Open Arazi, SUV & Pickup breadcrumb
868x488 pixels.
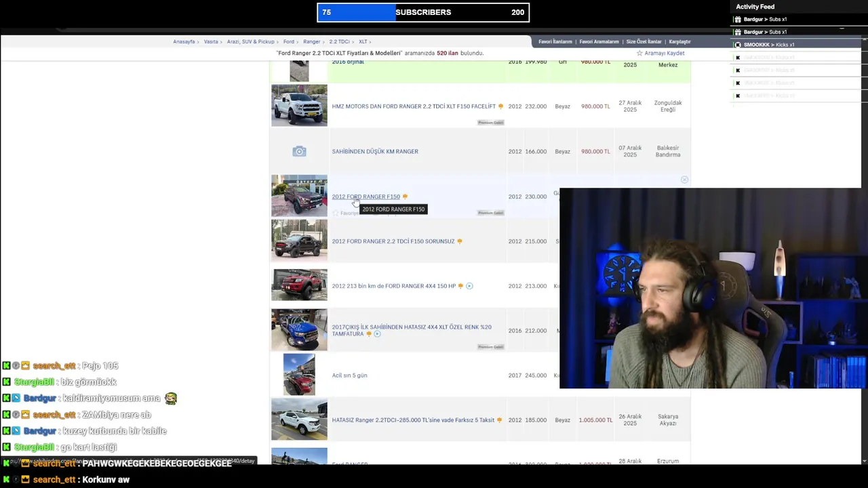(251, 41)
